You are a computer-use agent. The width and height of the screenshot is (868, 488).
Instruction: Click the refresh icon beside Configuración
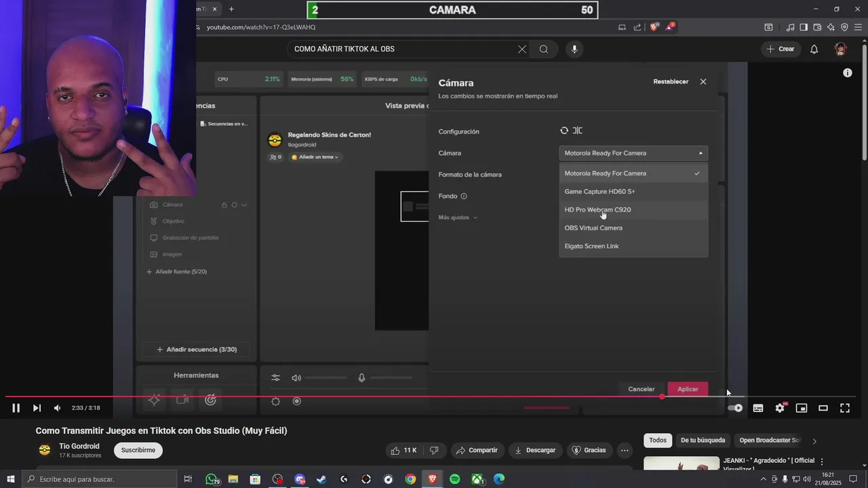[564, 131]
